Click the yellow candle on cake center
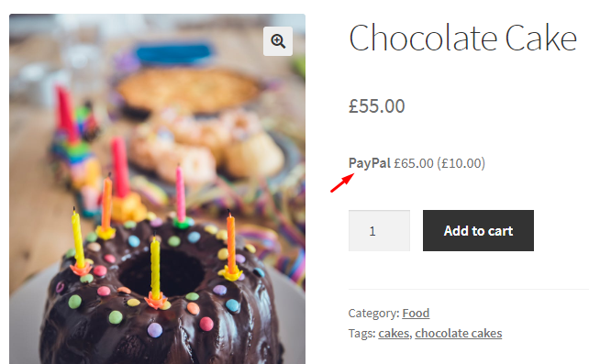589x364 pixels. (155, 270)
